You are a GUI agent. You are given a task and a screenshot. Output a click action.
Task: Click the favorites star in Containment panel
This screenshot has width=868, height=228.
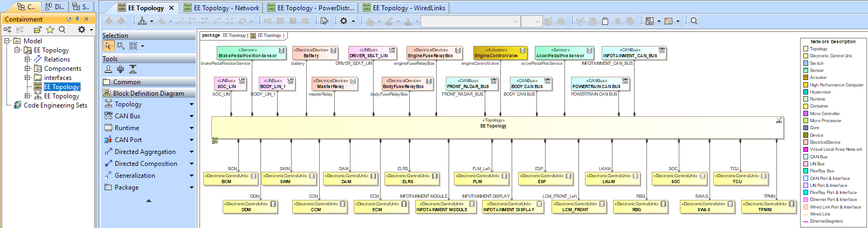point(50,30)
